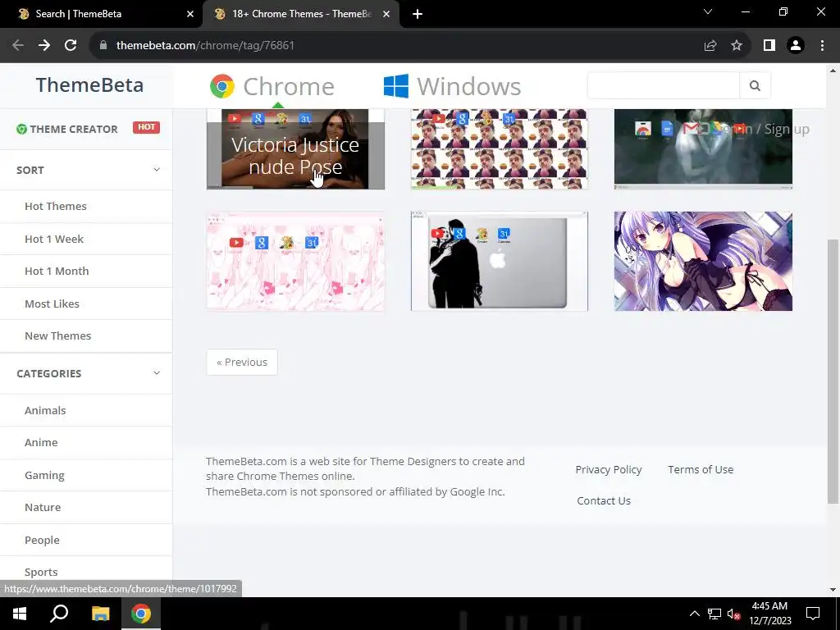Click the padlock site info icon

(x=103, y=46)
